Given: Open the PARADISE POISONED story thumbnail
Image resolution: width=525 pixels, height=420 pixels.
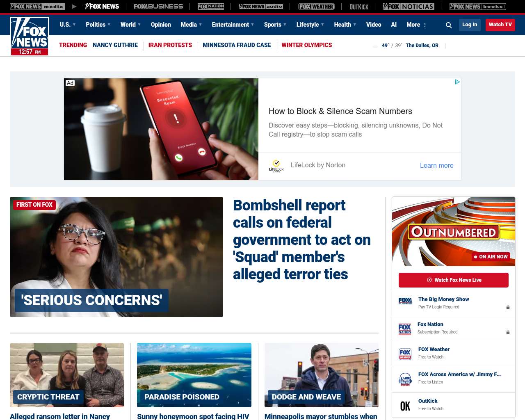Looking at the screenshot, I should pyautogui.click(x=194, y=375).
